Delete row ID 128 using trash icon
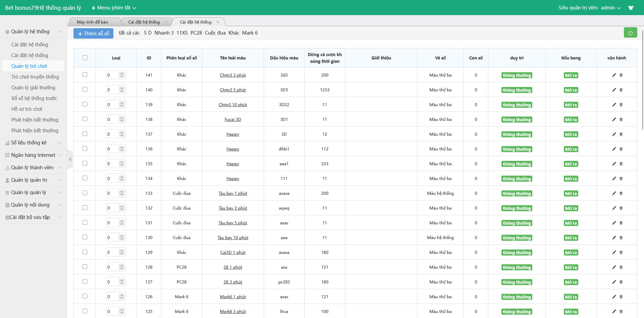Image resolution: width=644 pixels, height=318 pixels. coord(621,267)
